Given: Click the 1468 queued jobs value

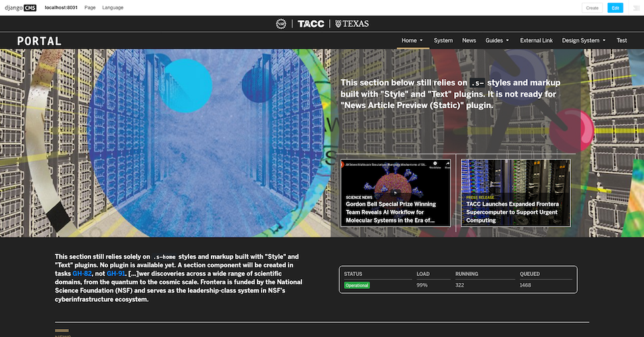Looking at the screenshot, I should click(x=525, y=285).
